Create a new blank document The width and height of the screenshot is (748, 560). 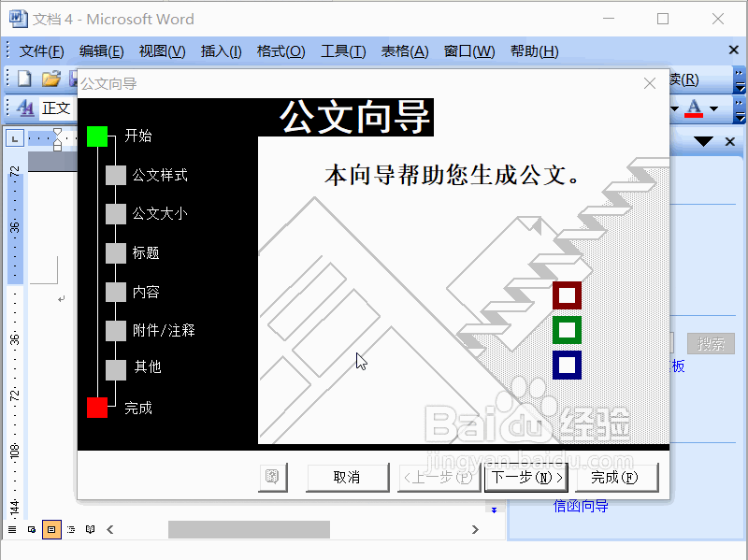coord(24,79)
